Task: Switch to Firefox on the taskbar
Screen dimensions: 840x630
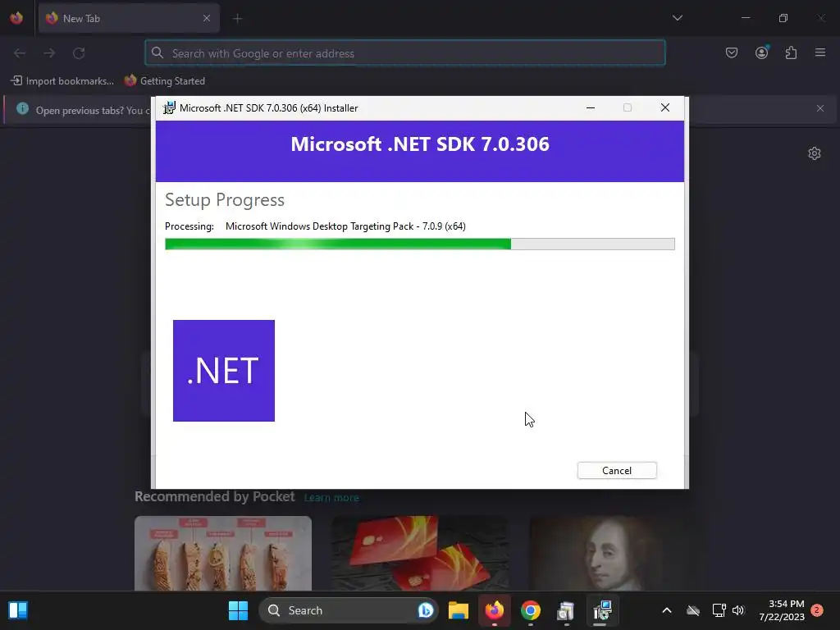Action: tap(495, 610)
